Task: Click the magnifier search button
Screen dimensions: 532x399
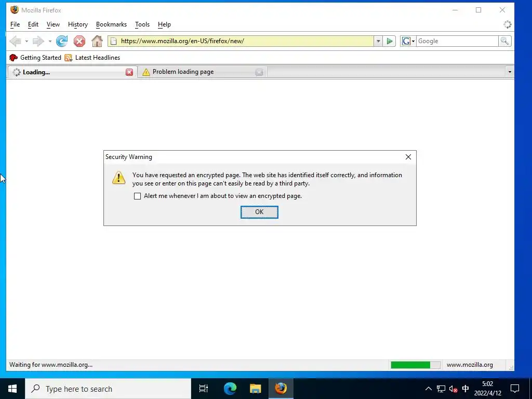Action: (504, 42)
